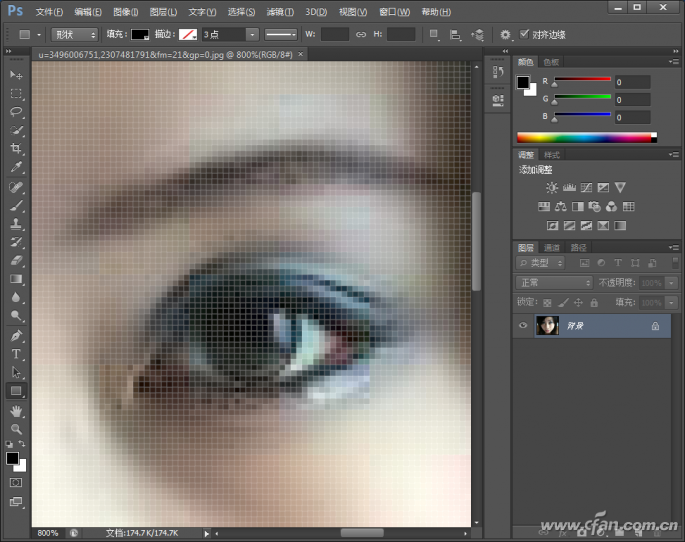Swap foreground and background colors icon
The width and height of the screenshot is (685, 542).
coord(22,444)
